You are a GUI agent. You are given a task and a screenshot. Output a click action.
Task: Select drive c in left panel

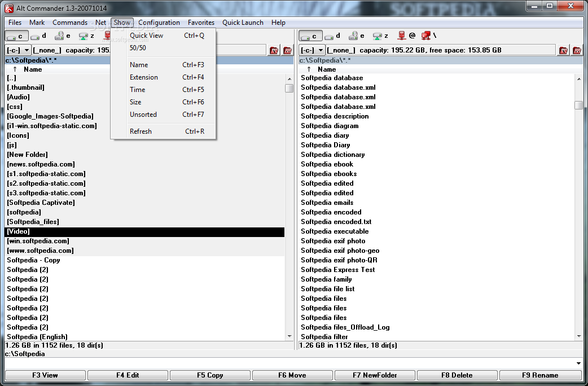pos(16,36)
